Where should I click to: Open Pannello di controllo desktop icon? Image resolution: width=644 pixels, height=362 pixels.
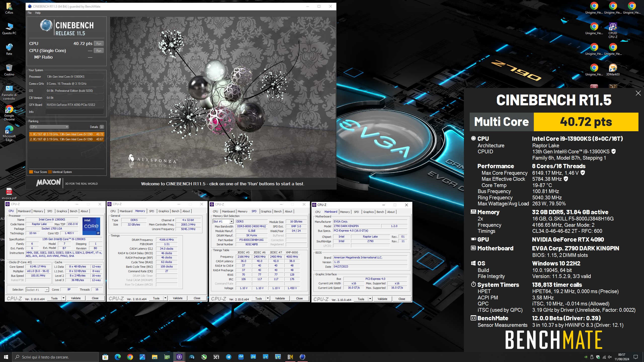click(9, 93)
